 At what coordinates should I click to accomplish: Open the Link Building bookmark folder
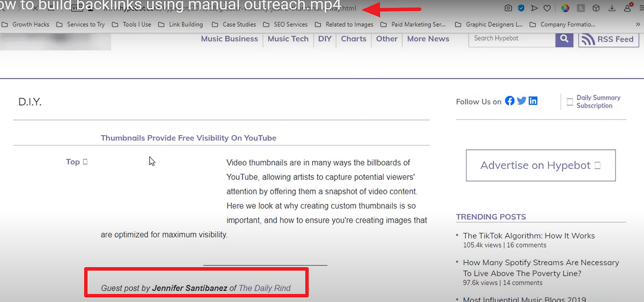pos(180,24)
